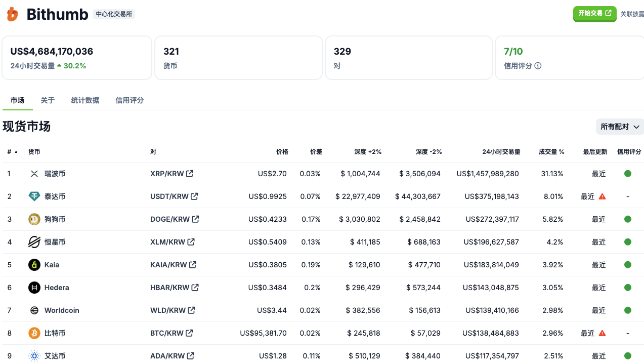Click the Tether coin icon
Viewport: 644px width, 363px height.
(x=34, y=196)
